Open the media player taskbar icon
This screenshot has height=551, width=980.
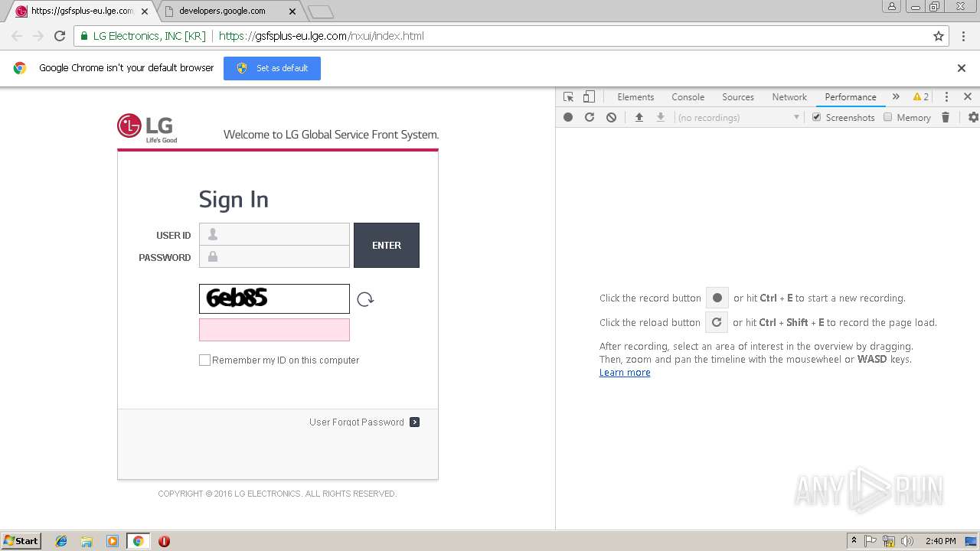point(113,541)
